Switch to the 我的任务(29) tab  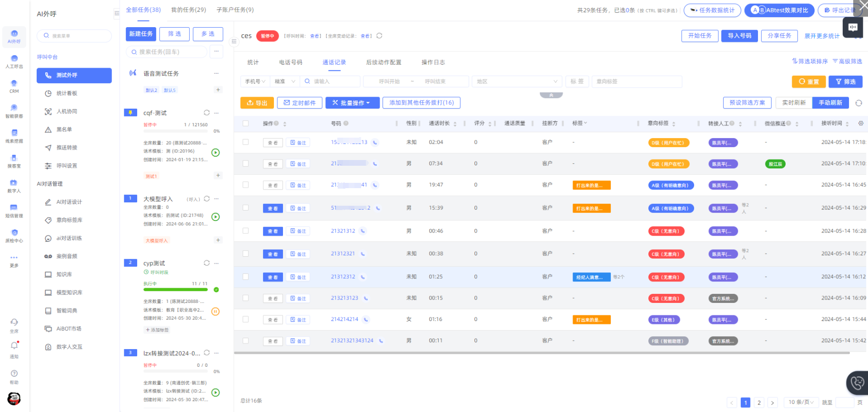pos(188,10)
